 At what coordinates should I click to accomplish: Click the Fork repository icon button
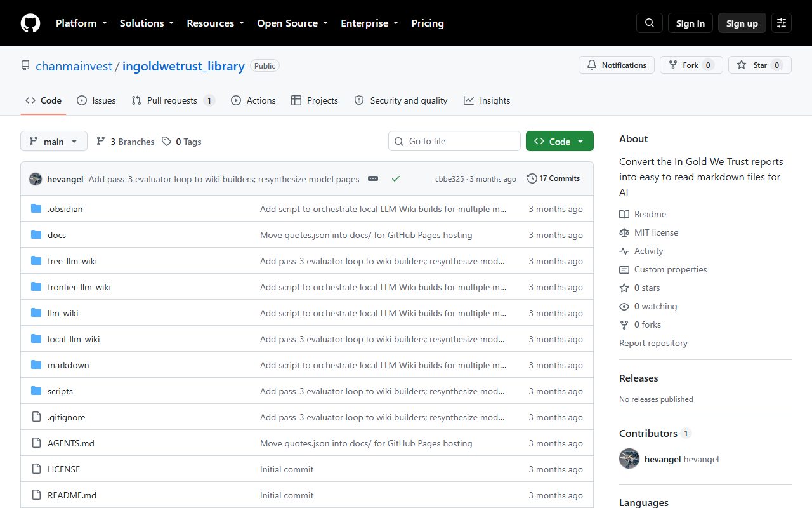coord(691,65)
